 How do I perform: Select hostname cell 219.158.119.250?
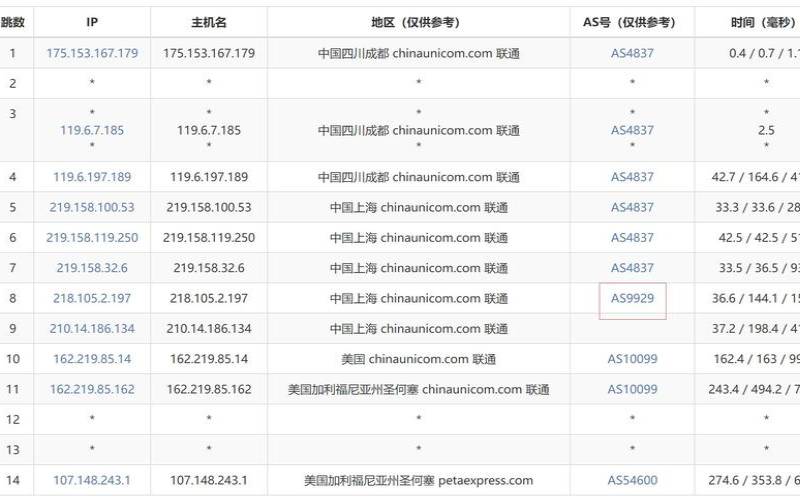pos(209,238)
